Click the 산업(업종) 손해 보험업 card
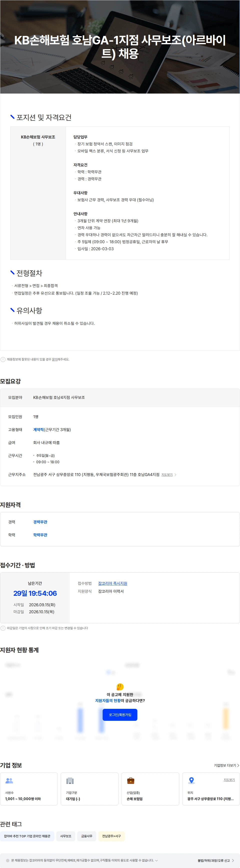Viewport: 240px width, 868px height. [150, 789]
